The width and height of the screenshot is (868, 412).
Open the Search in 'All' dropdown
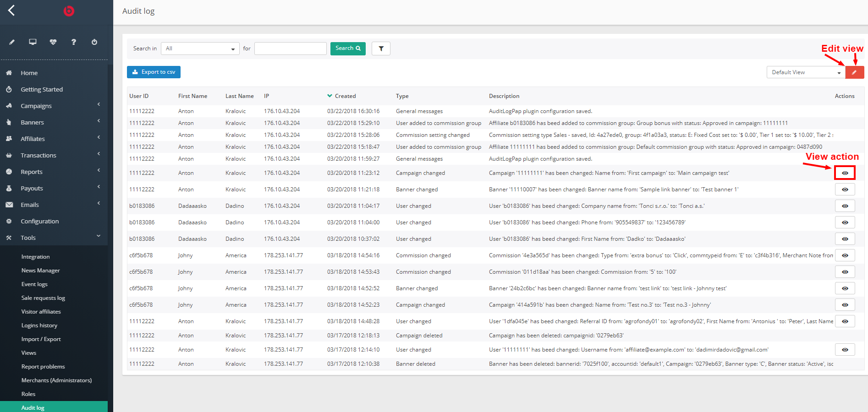(200, 49)
